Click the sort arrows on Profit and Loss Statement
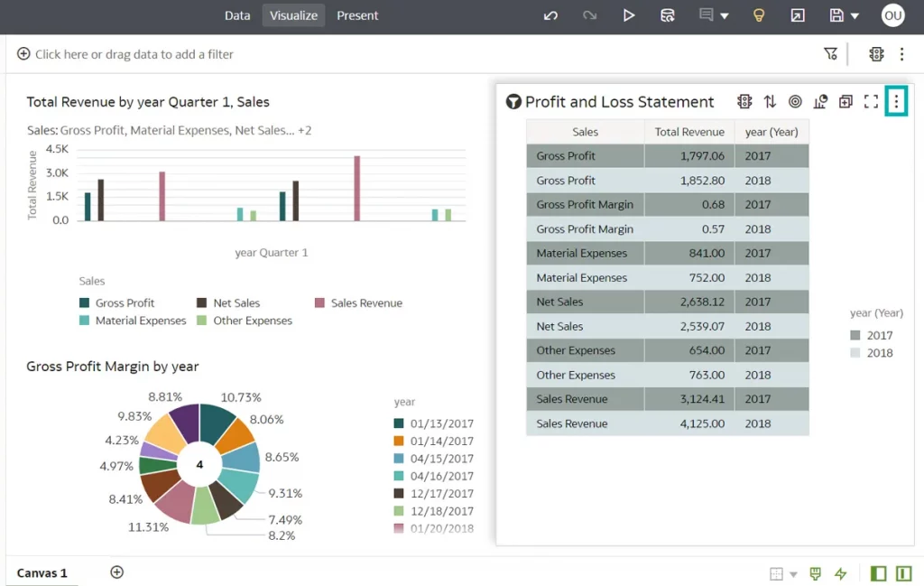 770,102
